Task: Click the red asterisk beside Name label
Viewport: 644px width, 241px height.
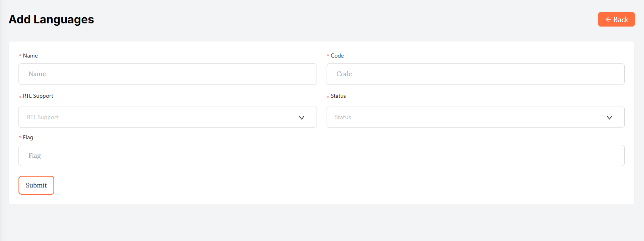Action: point(20,56)
